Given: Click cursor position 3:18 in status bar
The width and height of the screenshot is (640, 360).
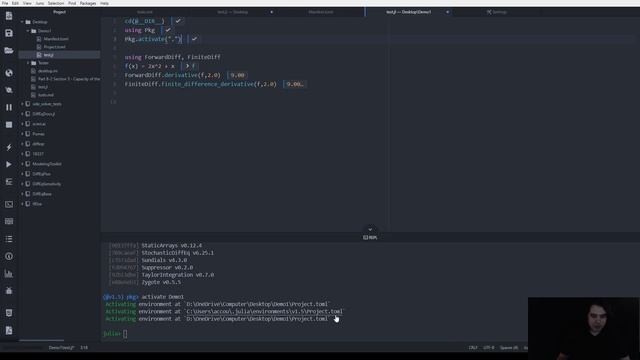Looking at the screenshot, I should (84, 348).
